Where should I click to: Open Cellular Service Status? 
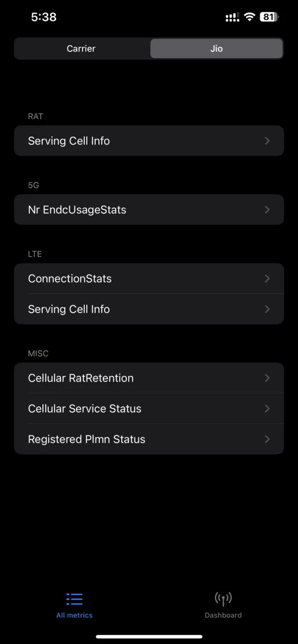point(149,408)
